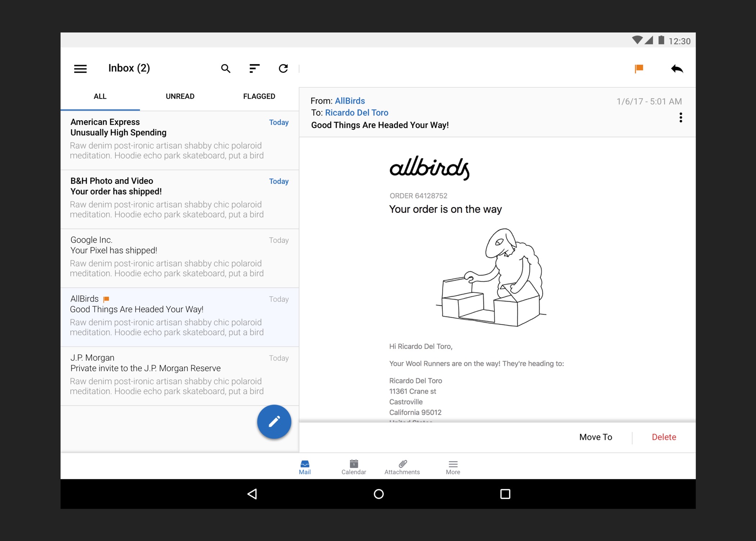The image size is (756, 541).
Task: Compose new email with pencil button
Action: pyautogui.click(x=274, y=421)
